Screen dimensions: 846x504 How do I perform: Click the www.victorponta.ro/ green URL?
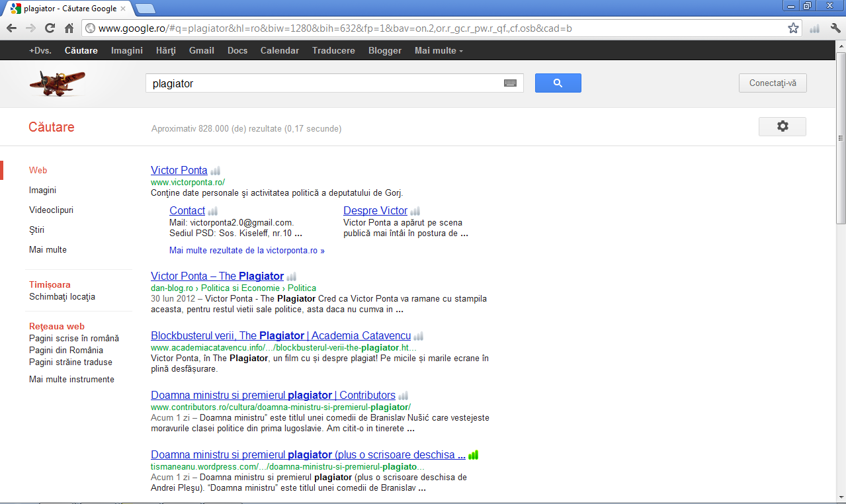tap(188, 182)
